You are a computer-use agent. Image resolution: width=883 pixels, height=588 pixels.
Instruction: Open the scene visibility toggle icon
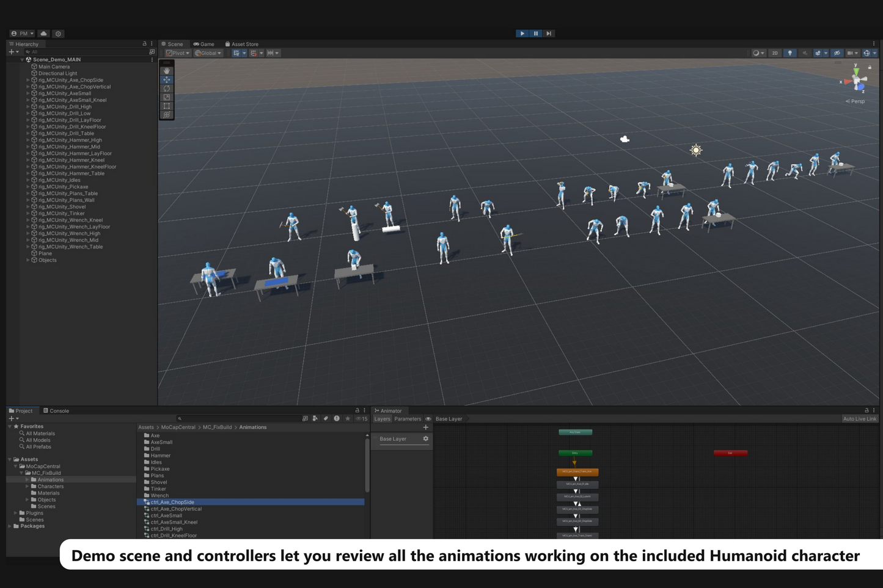point(836,53)
